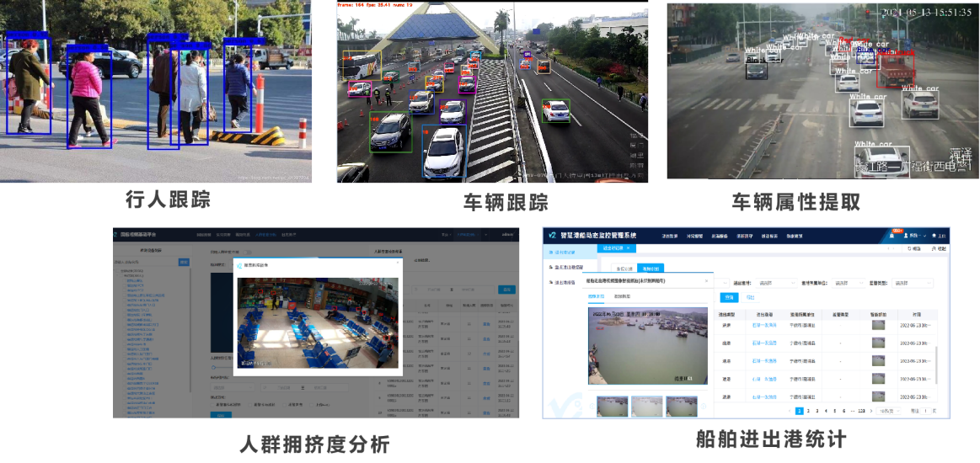Close the ship snapshot popup dialog
The height and width of the screenshot is (463, 980).
[706, 279]
